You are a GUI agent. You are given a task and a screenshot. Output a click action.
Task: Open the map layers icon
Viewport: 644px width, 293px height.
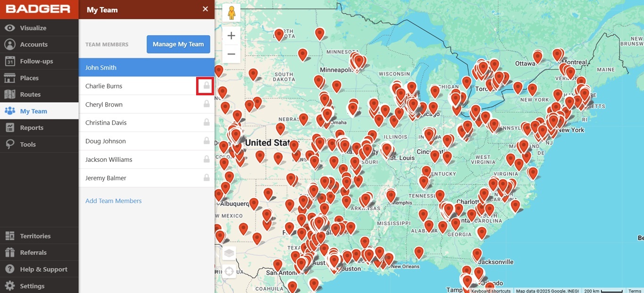pos(229,253)
